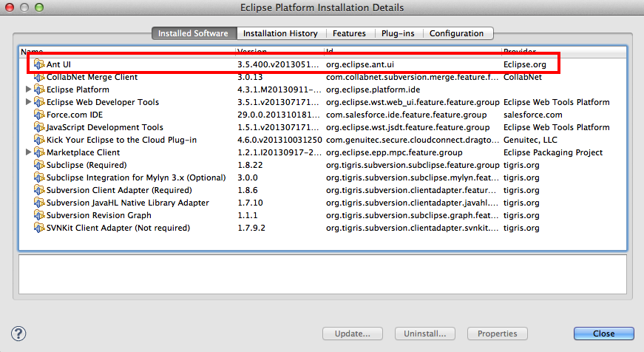644x352 pixels.
Task: Click the JavaScript Development Tools icon
Action: click(x=39, y=127)
